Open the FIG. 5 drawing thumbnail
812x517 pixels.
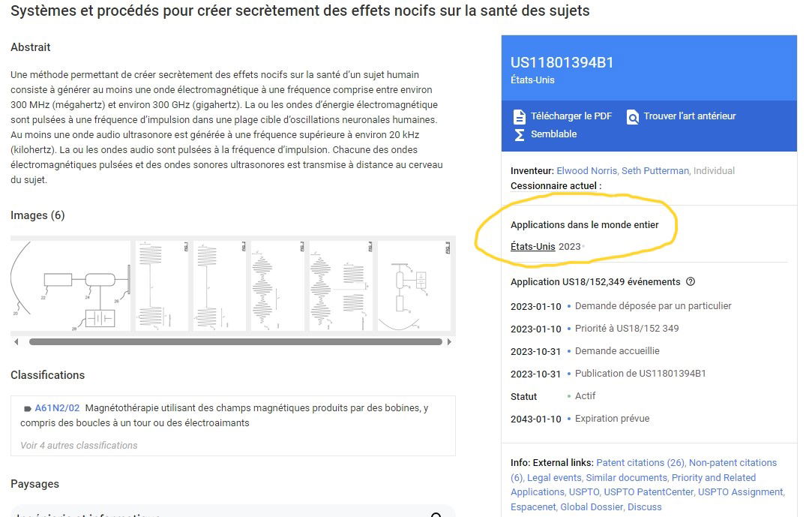(x=414, y=286)
